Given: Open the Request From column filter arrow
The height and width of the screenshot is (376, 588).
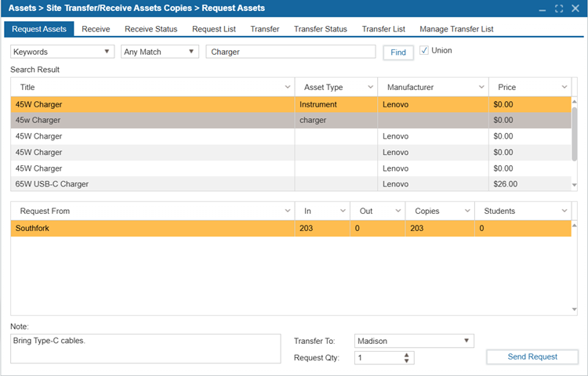Looking at the screenshot, I should (x=287, y=211).
